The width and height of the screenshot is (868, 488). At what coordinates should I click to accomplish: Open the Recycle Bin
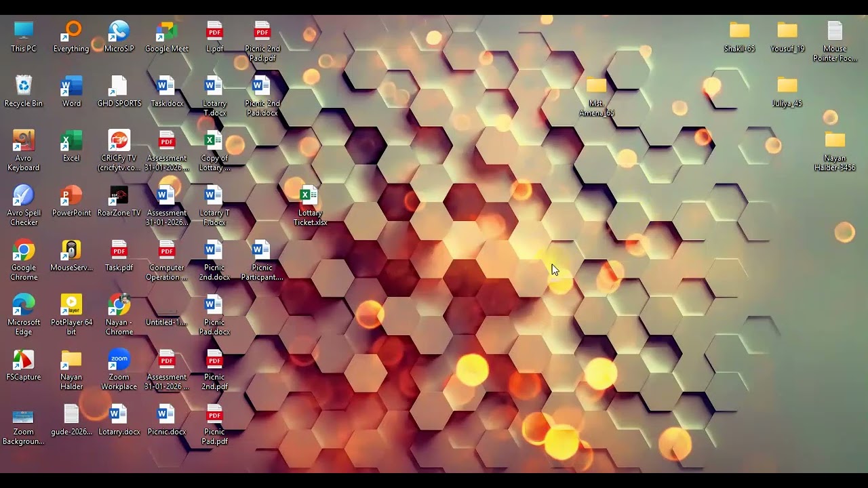coord(24,91)
